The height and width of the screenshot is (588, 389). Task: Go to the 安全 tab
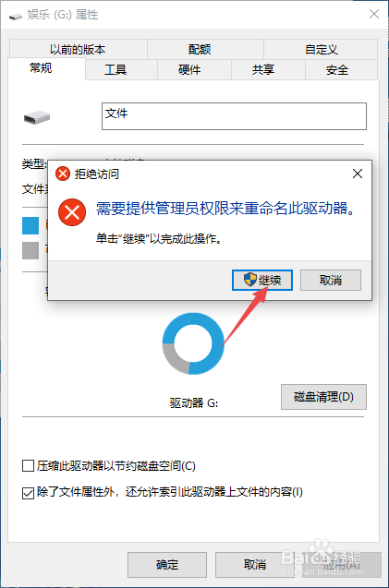(337, 70)
